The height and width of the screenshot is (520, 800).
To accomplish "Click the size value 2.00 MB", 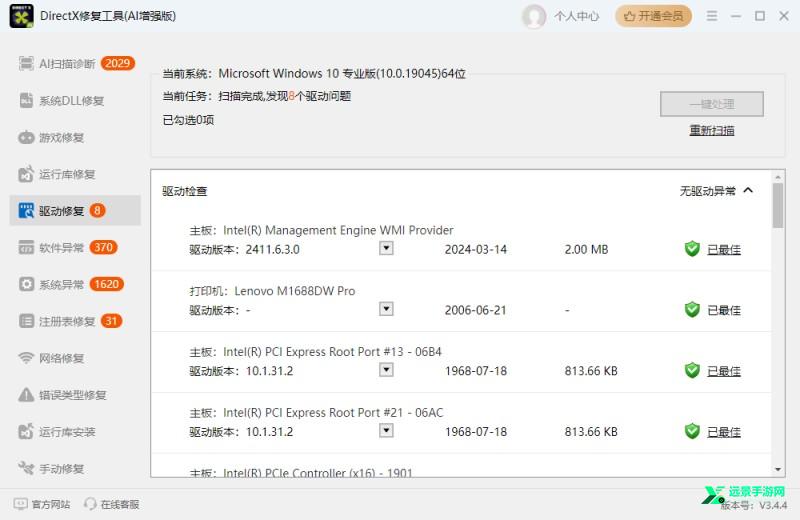I will (586, 250).
